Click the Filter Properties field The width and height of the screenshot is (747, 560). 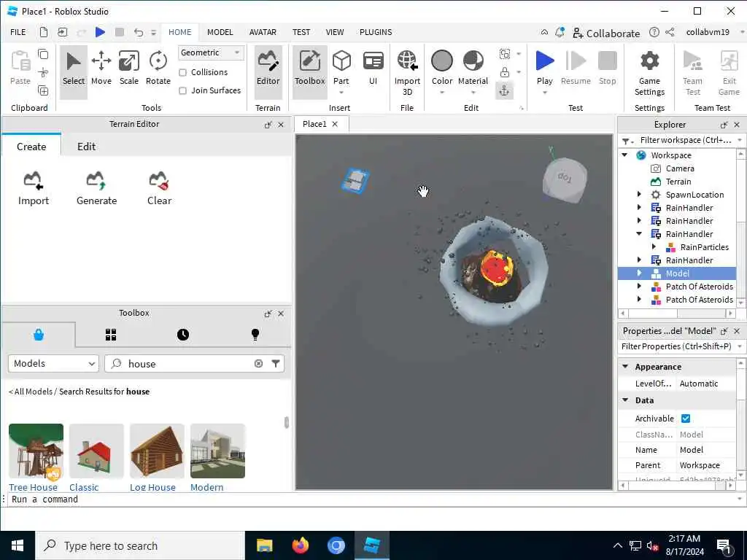[x=678, y=346]
